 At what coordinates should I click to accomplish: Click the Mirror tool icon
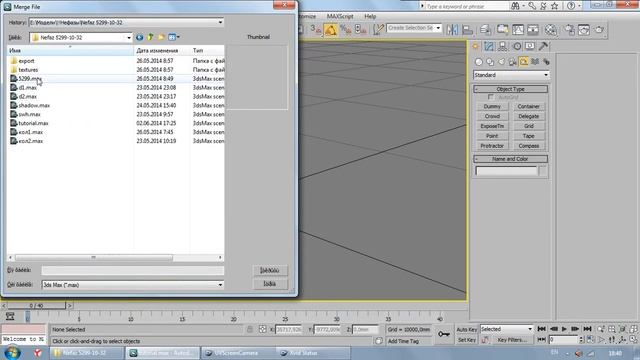(x=452, y=29)
